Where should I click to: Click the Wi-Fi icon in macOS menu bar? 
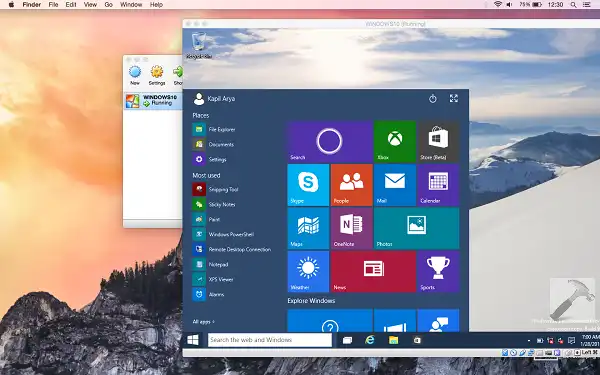[497, 5]
